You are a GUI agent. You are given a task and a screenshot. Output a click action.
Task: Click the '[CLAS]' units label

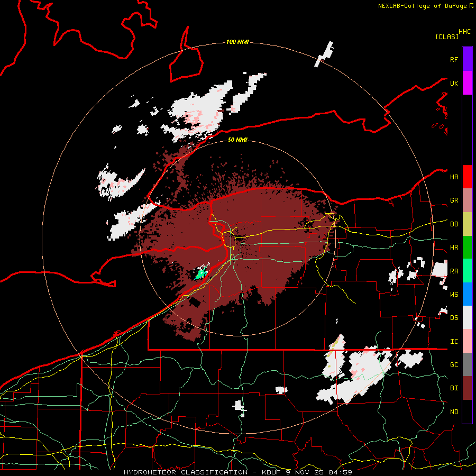point(447,36)
